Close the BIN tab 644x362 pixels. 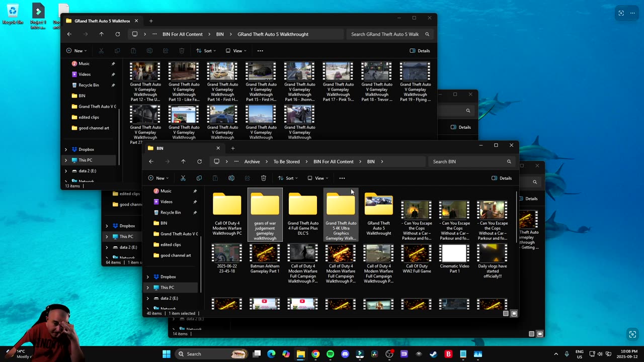[x=218, y=148]
